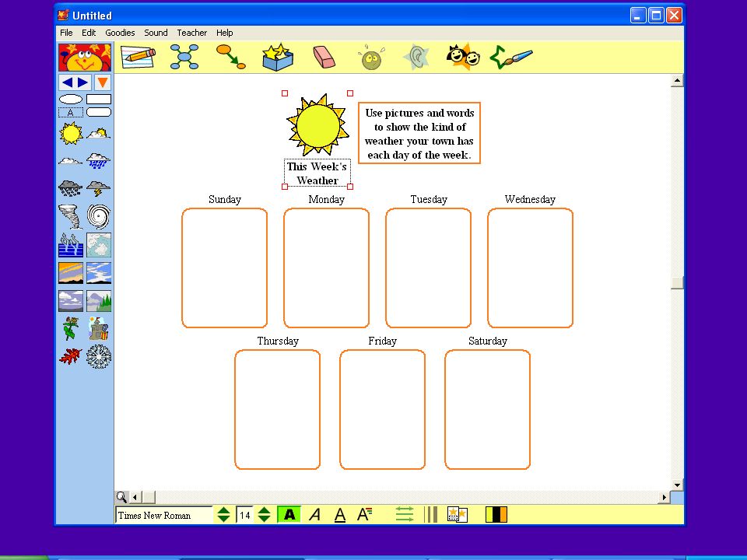Open the text color A button
This screenshot has height=560, width=747.
click(x=364, y=515)
